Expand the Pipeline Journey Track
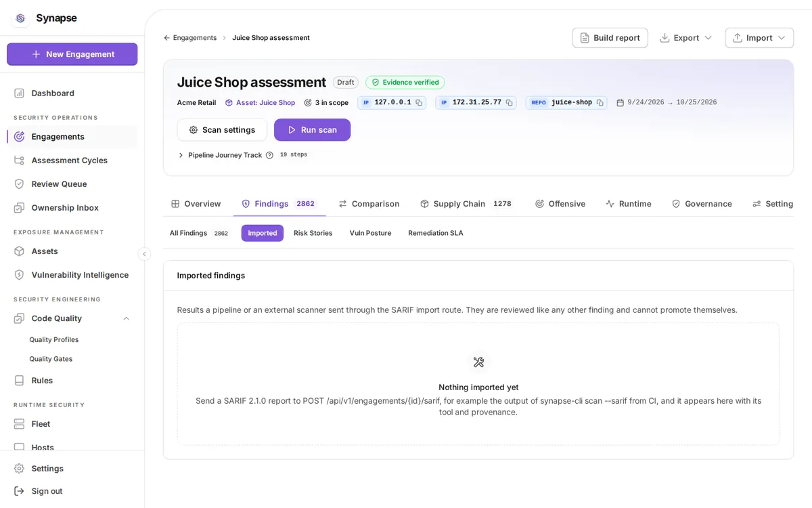 click(181, 155)
